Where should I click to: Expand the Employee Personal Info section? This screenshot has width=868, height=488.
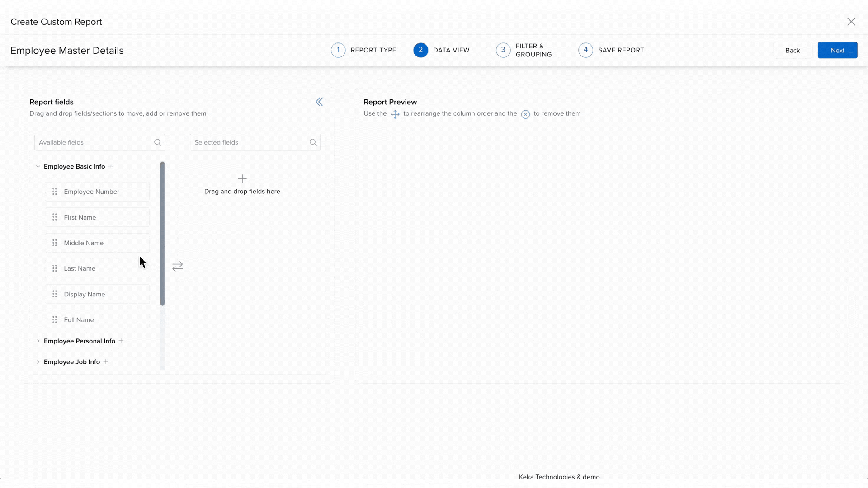click(38, 341)
